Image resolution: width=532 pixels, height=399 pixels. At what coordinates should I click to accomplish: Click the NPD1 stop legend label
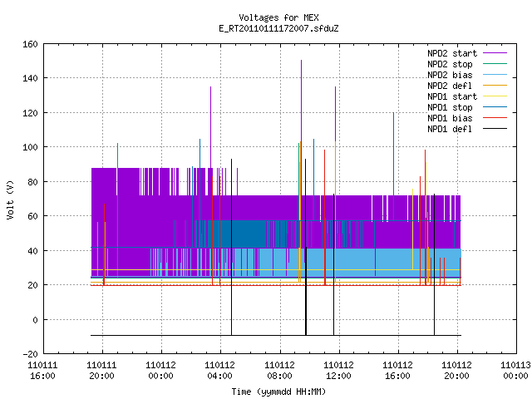[450, 107]
